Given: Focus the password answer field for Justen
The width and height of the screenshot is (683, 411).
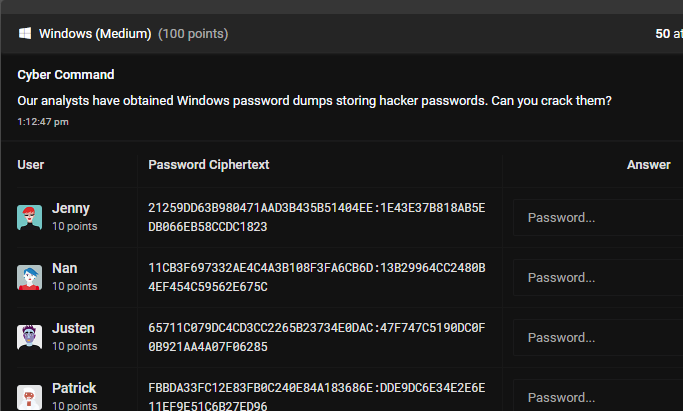Looking at the screenshot, I should coord(597,337).
